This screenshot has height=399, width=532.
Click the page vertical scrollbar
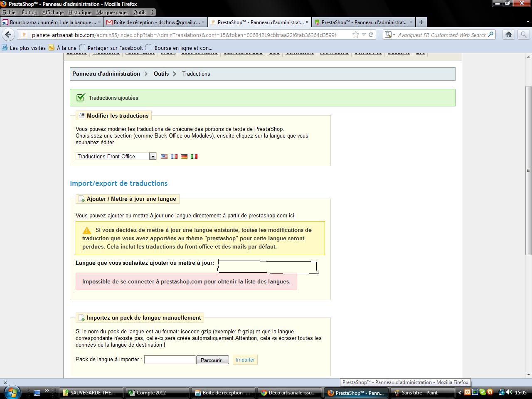click(x=528, y=170)
